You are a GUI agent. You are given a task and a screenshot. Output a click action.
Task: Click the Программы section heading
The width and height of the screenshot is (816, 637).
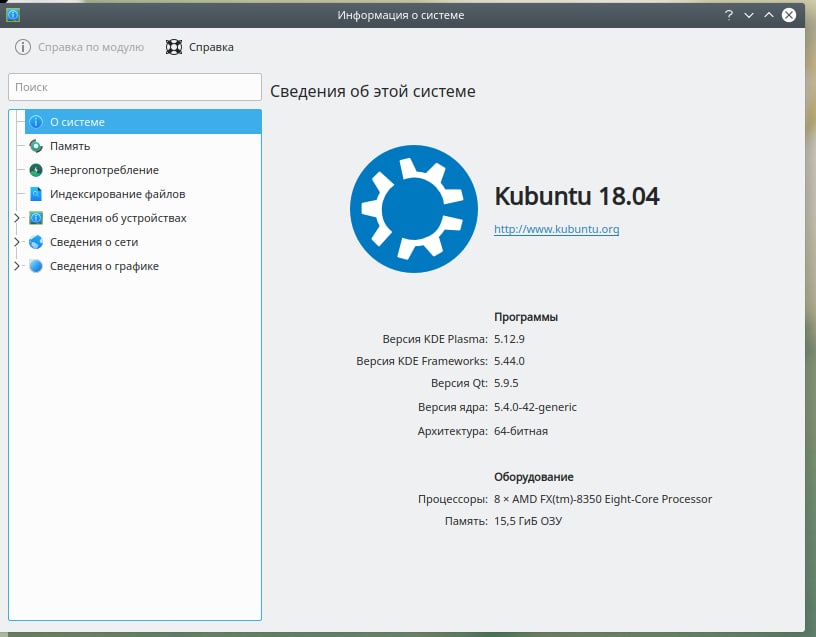pyautogui.click(x=526, y=317)
